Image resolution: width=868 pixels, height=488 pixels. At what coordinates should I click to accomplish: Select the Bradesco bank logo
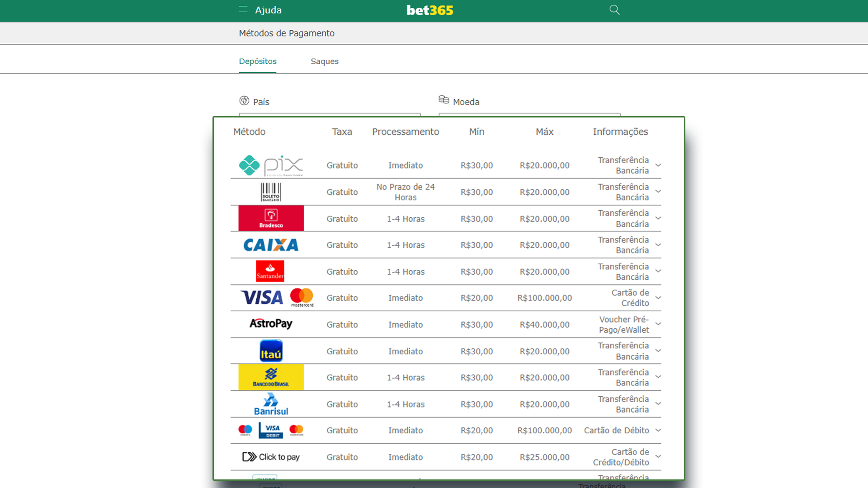[271, 218]
